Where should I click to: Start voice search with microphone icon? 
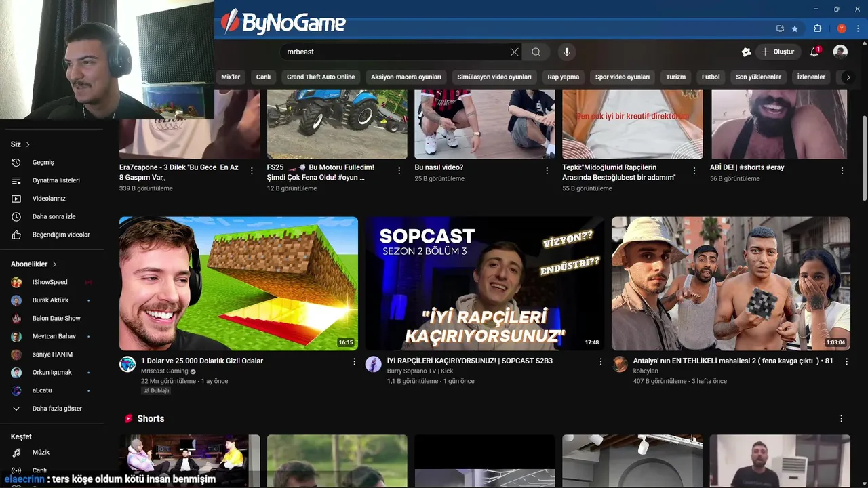coord(567,52)
